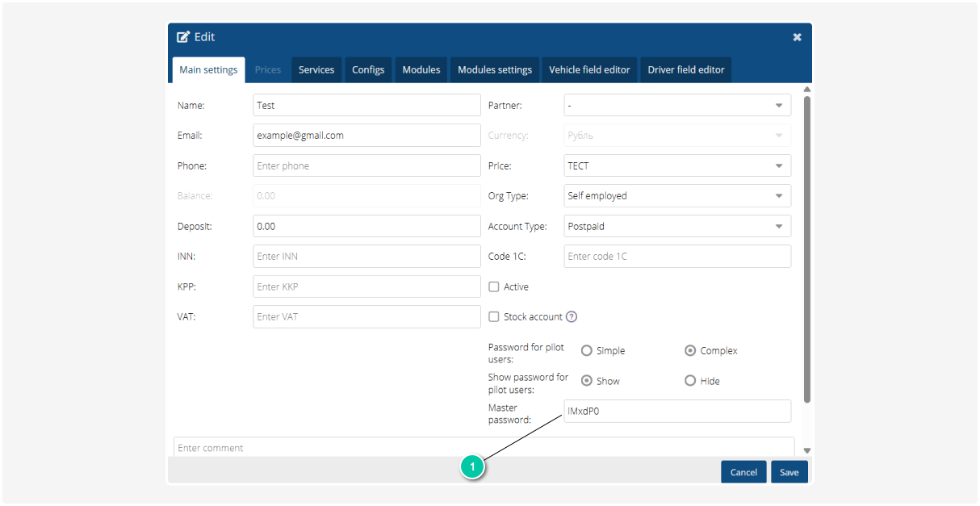
Task: Click scrollbar down arrow in dialog
Action: coord(806,450)
